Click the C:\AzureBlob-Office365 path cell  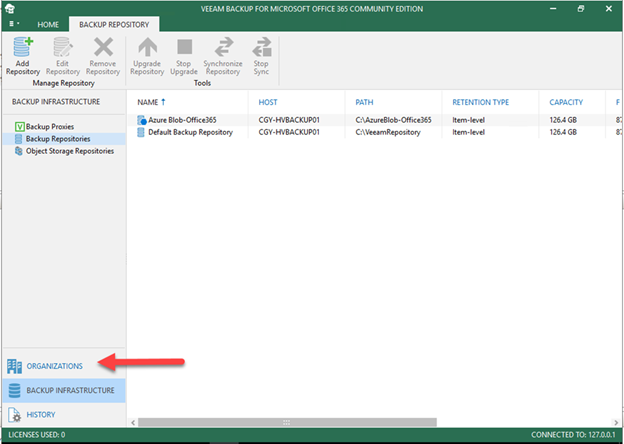click(393, 120)
